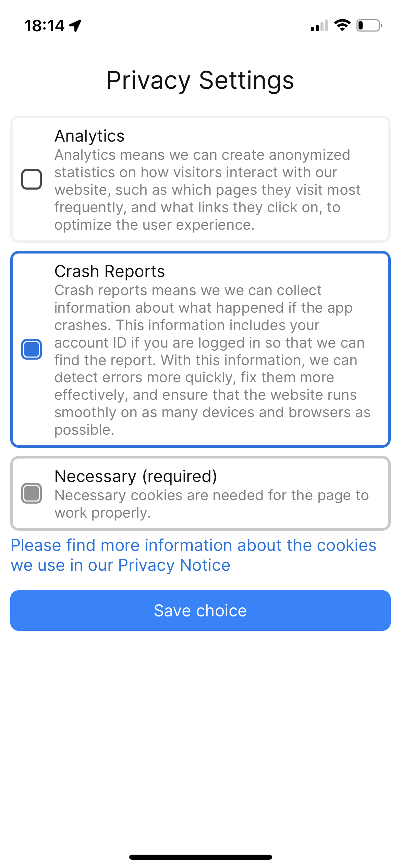
Task: Enable the Analytics checkbox
Action: (x=32, y=179)
